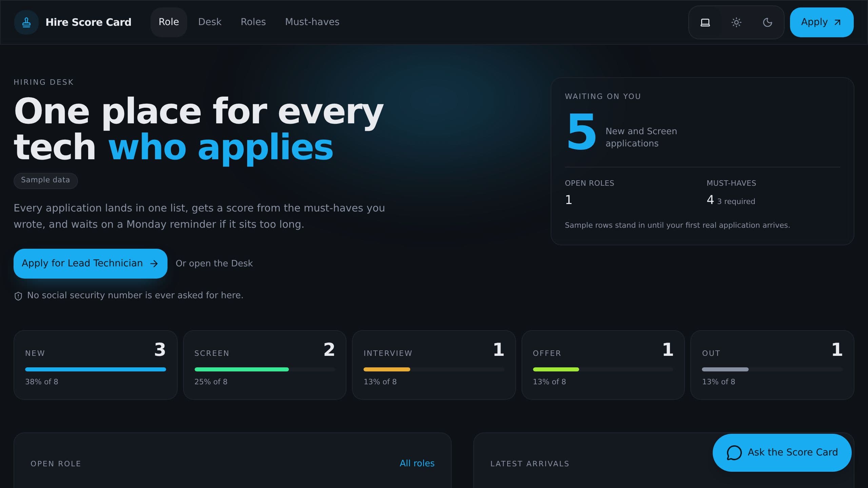Switch to system theme via laptop icon

[x=705, y=22]
